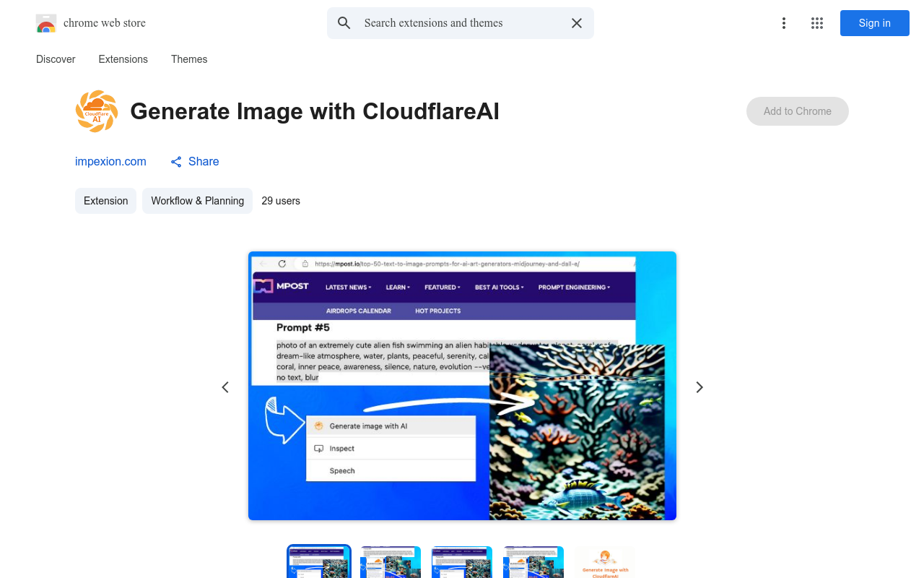Open the Themes tab
The width and height of the screenshot is (924, 578).
(189, 59)
